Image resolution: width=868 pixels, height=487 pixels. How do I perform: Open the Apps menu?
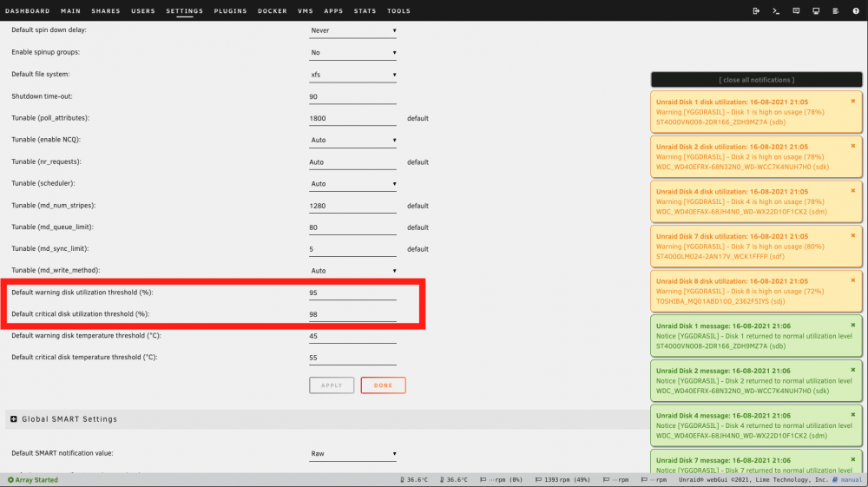[333, 11]
